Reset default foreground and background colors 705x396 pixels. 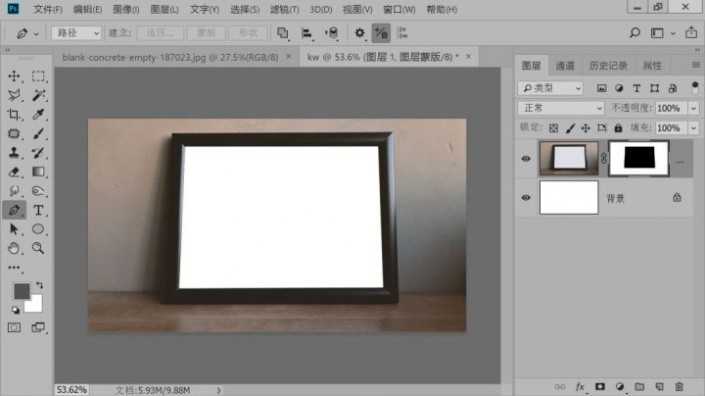pyautogui.click(x=15, y=310)
